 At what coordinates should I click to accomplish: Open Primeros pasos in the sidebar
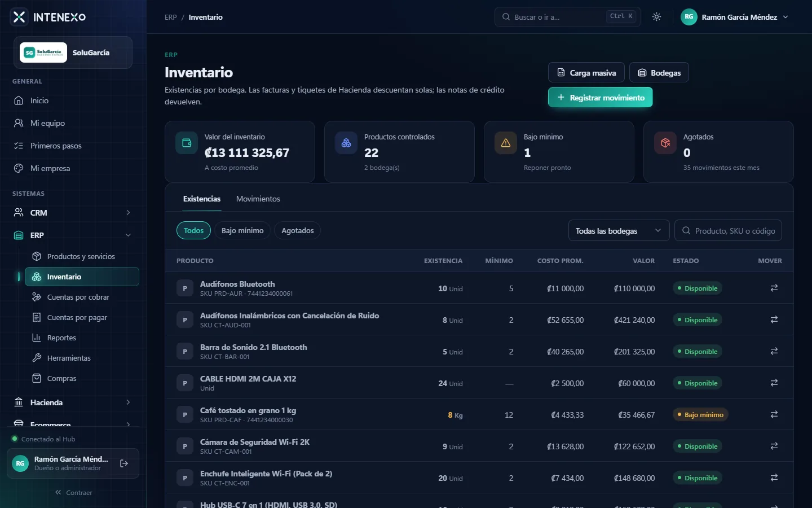tap(73, 146)
